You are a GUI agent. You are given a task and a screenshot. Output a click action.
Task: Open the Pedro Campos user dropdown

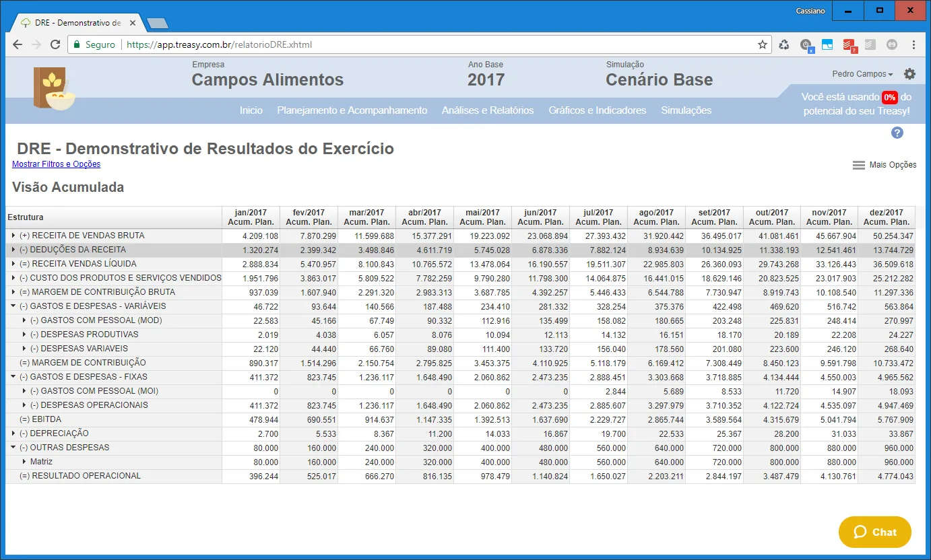(x=862, y=74)
